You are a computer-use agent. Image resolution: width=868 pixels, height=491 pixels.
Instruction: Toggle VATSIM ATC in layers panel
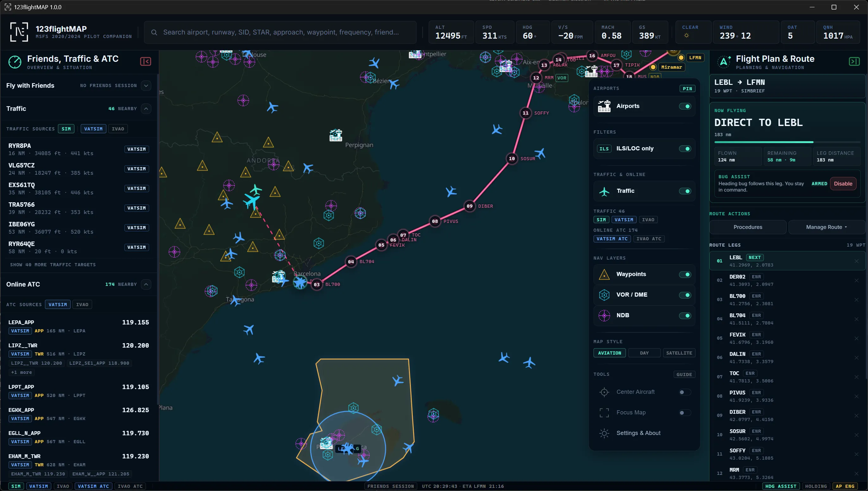coord(612,239)
